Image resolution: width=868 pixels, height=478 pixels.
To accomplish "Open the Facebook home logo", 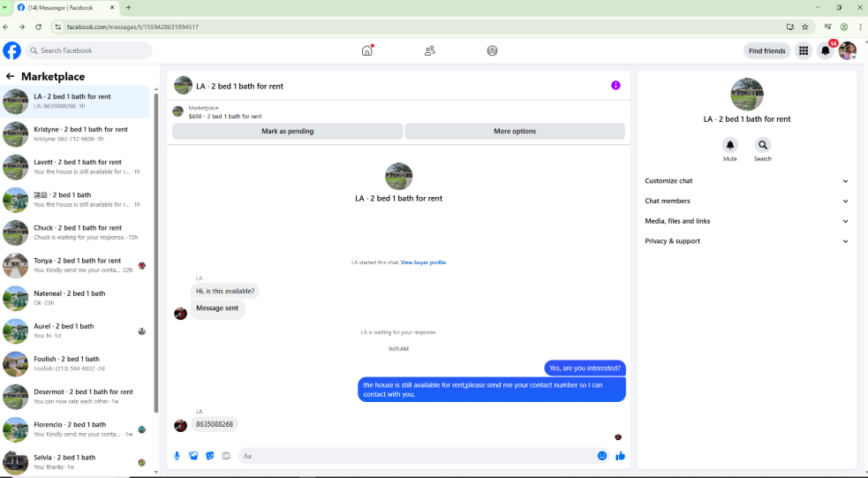I will pyautogui.click(x=11, y=50).
